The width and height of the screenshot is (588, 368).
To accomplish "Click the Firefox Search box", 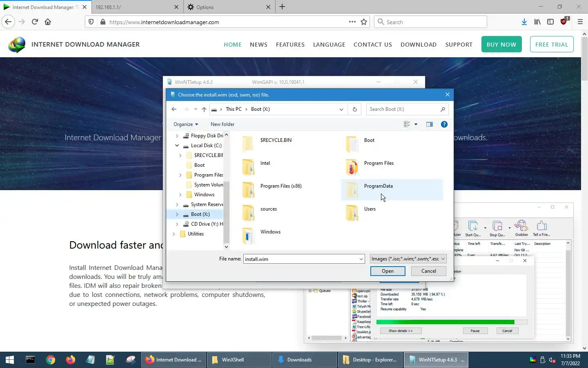I will [430, 22].
